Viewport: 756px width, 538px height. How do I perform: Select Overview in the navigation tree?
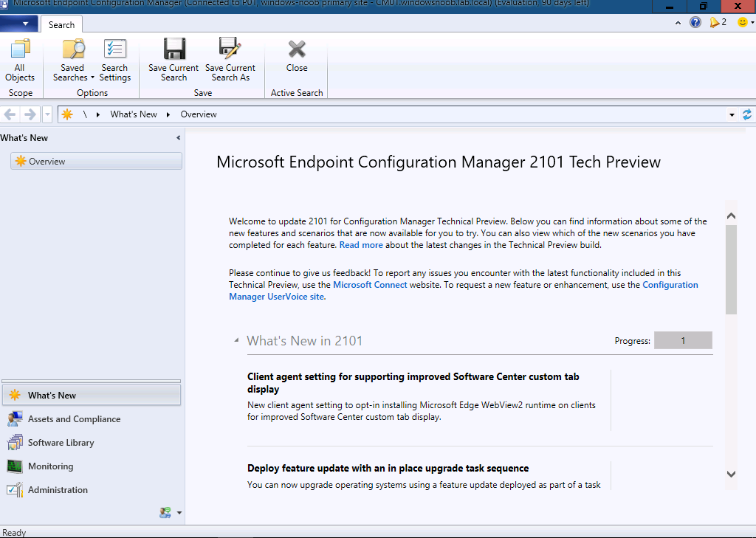(97, 161)
